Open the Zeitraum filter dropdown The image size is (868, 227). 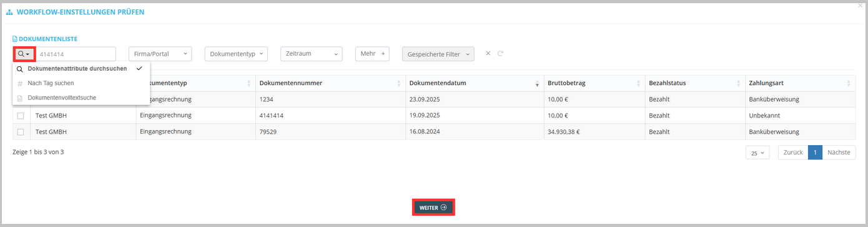coord(312,54)
